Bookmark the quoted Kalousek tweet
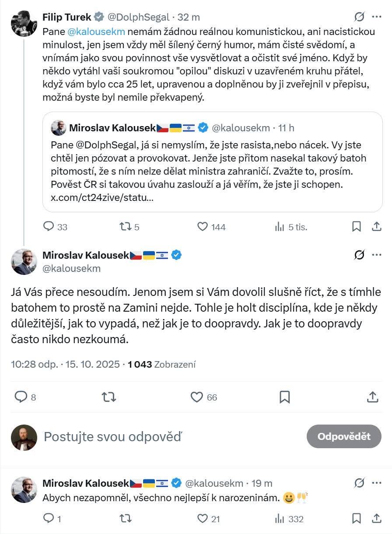This screenshot has width=392, height=534. coord(357,226)
